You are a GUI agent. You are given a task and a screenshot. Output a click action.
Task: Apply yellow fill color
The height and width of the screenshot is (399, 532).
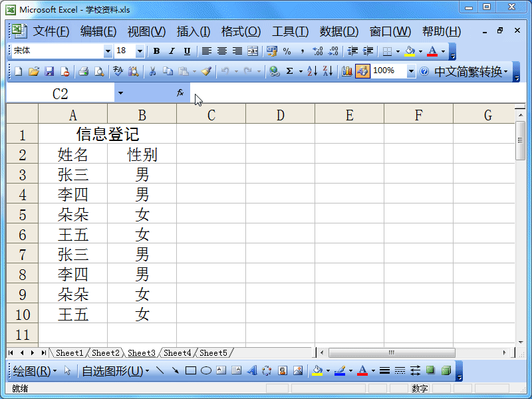410,51
